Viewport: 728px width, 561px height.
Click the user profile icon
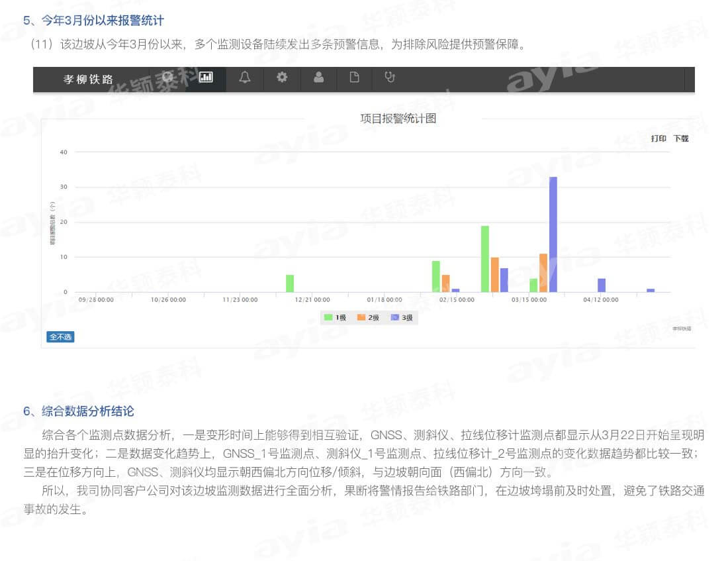coord(319,77)
